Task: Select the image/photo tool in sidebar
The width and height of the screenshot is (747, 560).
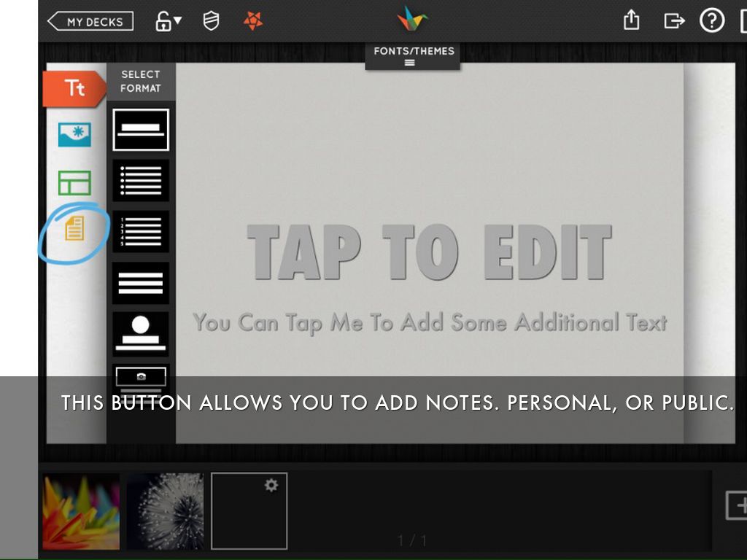Action: [74, 135]
